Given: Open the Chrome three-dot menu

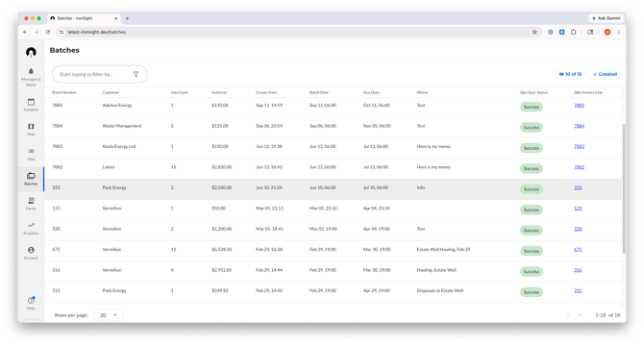Looking at the screenshot, I should 619,32.
